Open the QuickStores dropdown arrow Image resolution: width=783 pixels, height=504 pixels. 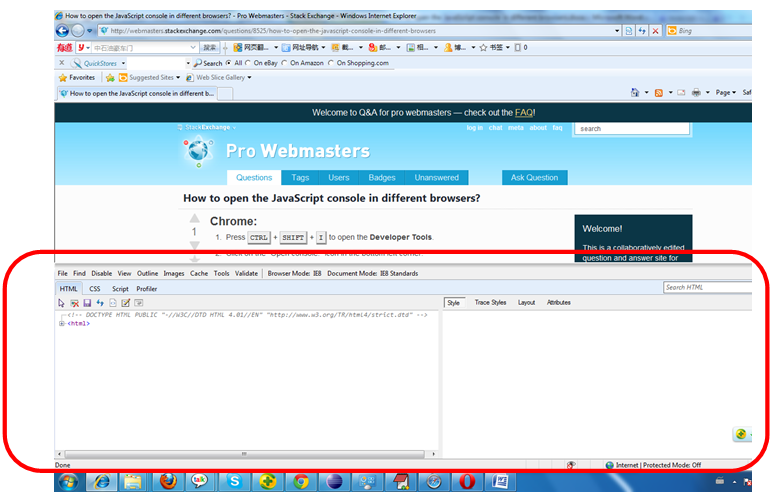click(123, 63)
